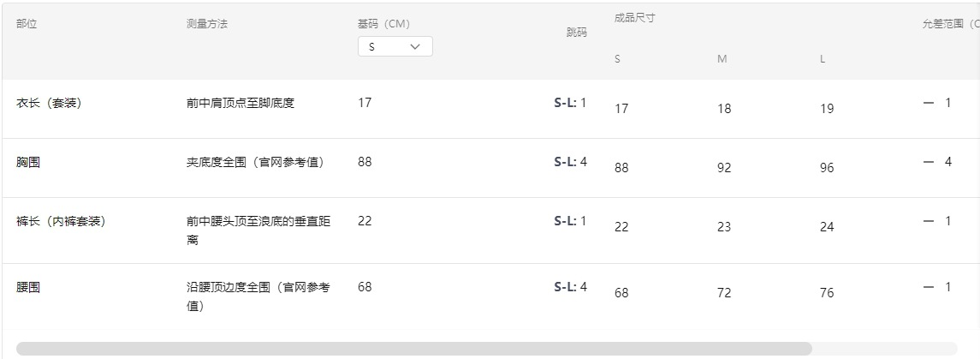Select the 裤长（内裤套装）row label
Screen dimensions: 980x359
61,221
